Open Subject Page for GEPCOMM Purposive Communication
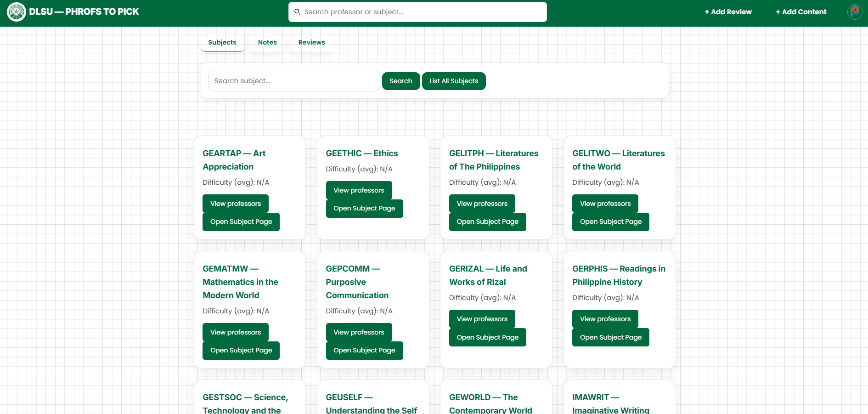Viewport: 868px width, 414px height. pyautogui.click(x=364, y=350)
